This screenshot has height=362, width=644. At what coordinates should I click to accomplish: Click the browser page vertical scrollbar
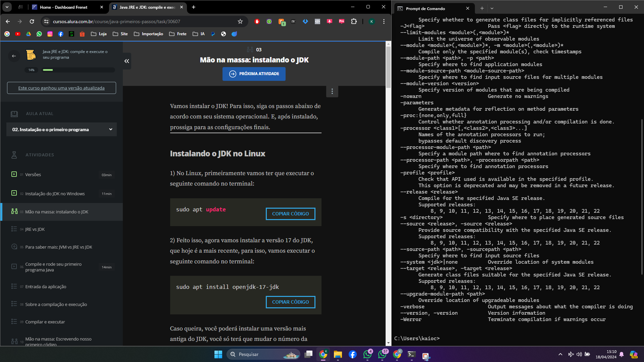(x=388, y=67)
